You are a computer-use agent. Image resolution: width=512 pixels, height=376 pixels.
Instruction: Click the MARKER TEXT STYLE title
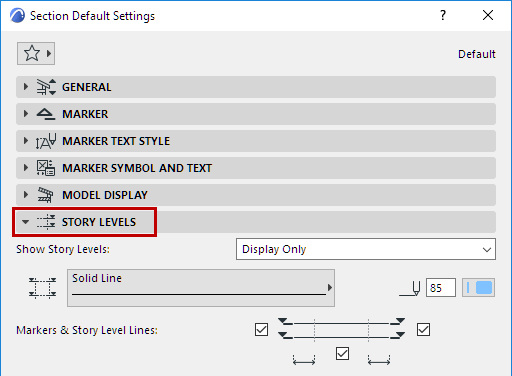point(116,141)
